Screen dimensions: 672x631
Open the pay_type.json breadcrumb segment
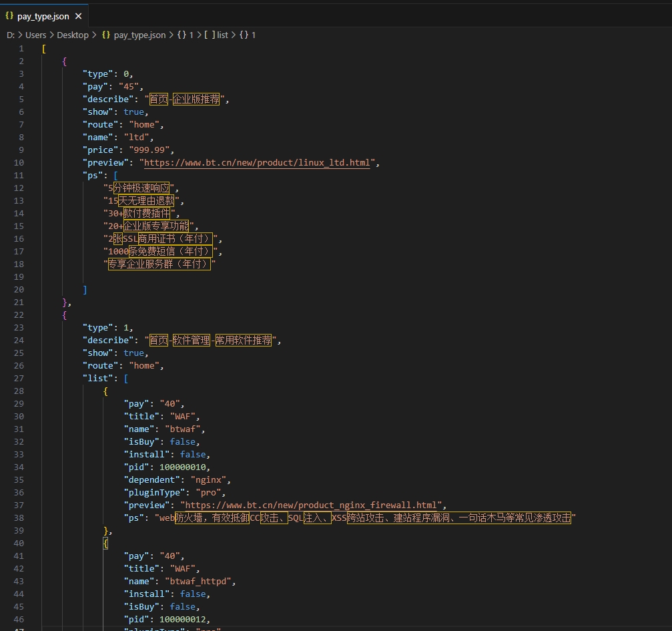[x=139, y=35]
